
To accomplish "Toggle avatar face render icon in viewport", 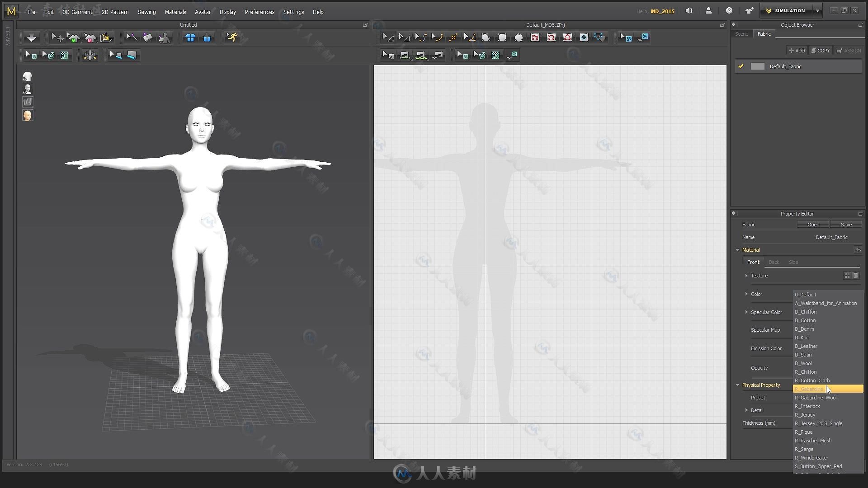I will point(28,115).
